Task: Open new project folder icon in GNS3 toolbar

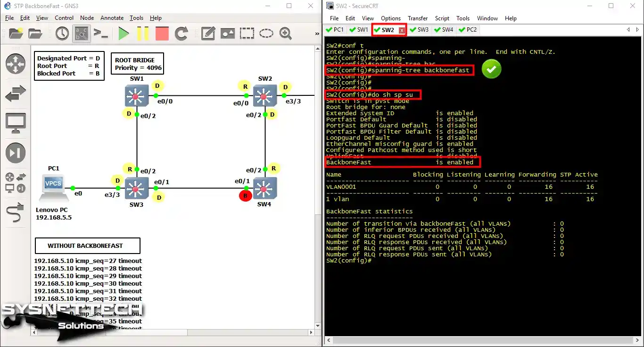Action: point(16,34)
